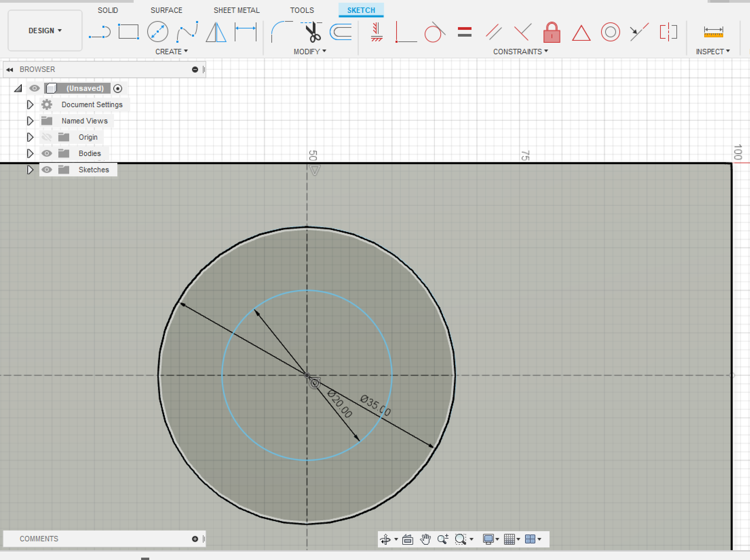The width and height of the screenshot is (750, 560).
Task: Switch to the SURFACE tab
Action: [x=166, y=10]
